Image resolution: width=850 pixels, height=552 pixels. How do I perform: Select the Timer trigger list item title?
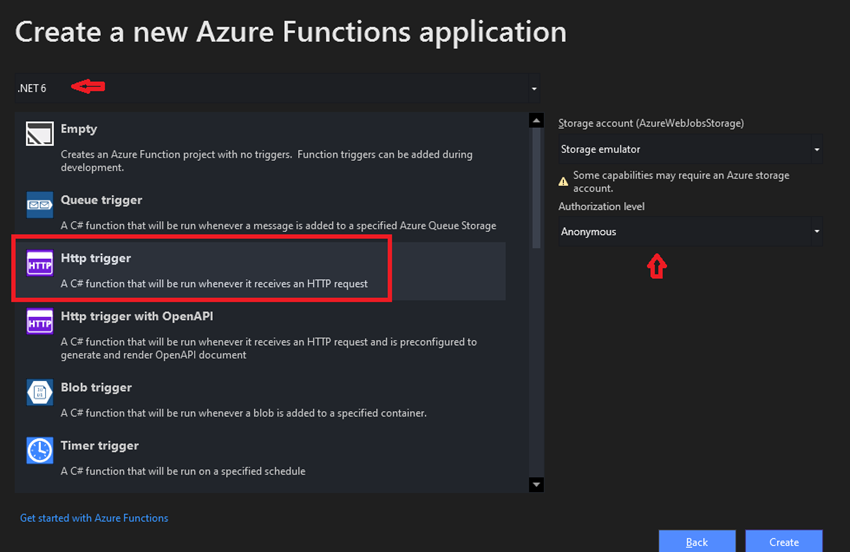click(x=100, y=446)
